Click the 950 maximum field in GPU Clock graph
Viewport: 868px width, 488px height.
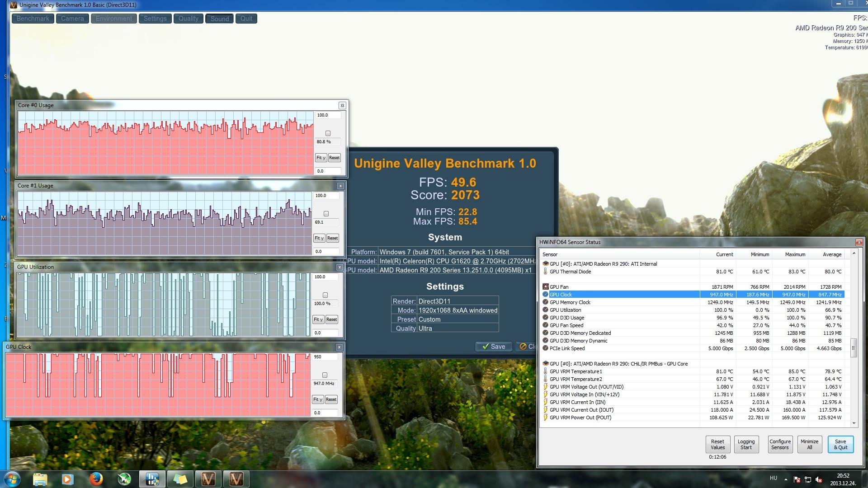325,357
